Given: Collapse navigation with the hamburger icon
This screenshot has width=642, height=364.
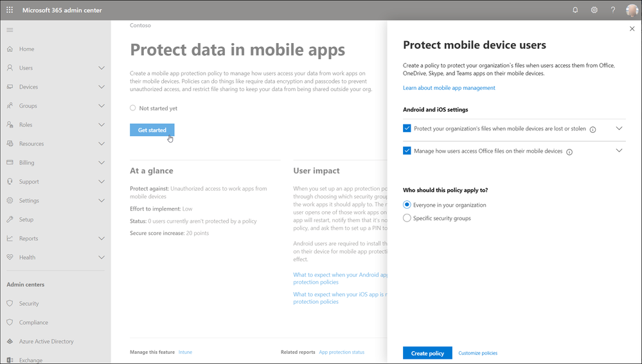Looking at the screenshot, I should click(10, 30).
